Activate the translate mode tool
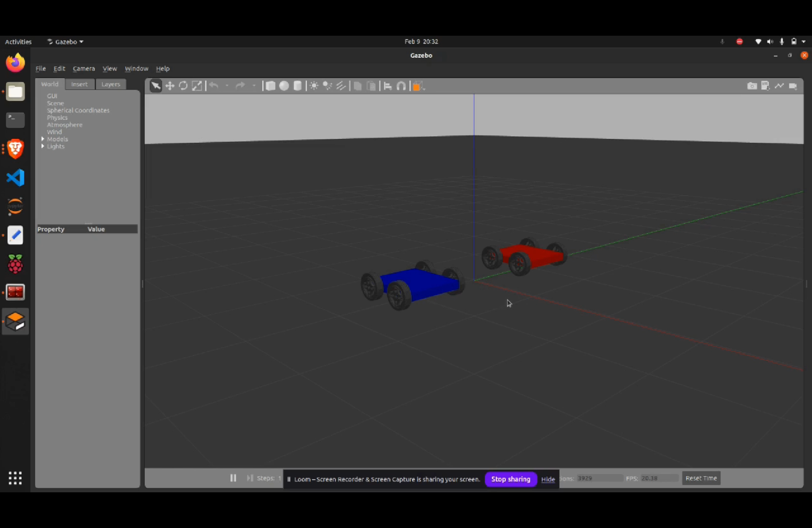The height and width of the screenshot is (528, 812). pyautogui.click(x=170, y=86)
